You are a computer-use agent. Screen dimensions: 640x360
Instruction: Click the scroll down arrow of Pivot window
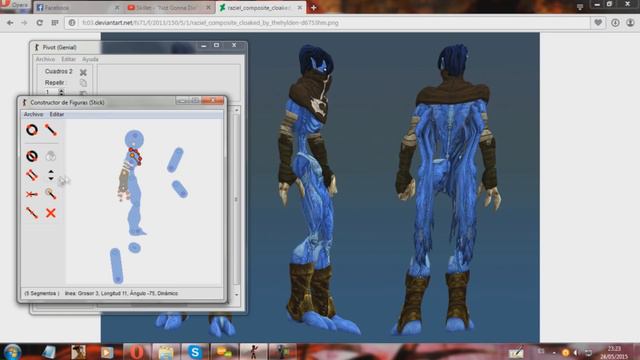point(236,295)
